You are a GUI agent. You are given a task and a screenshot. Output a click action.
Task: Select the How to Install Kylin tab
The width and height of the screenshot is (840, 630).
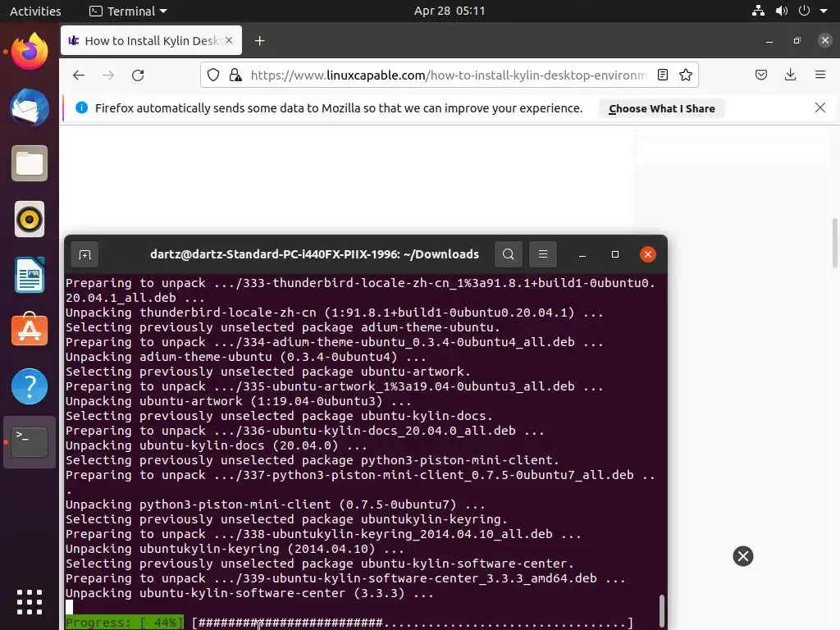coord(151,41)
